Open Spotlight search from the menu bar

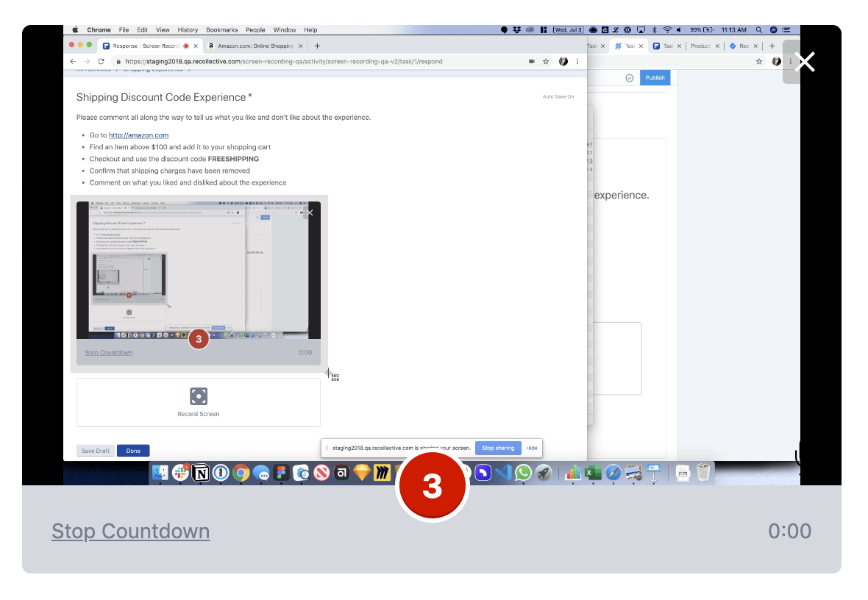pos(758,29)
